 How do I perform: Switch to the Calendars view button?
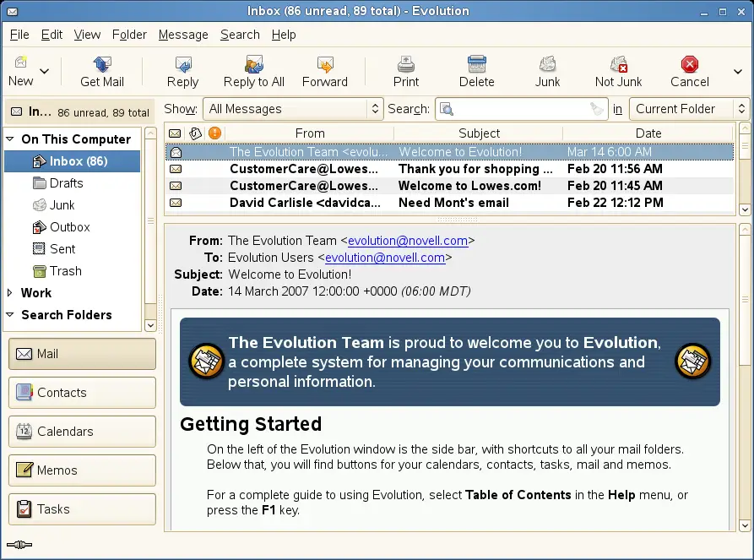(x=83, y=432)
